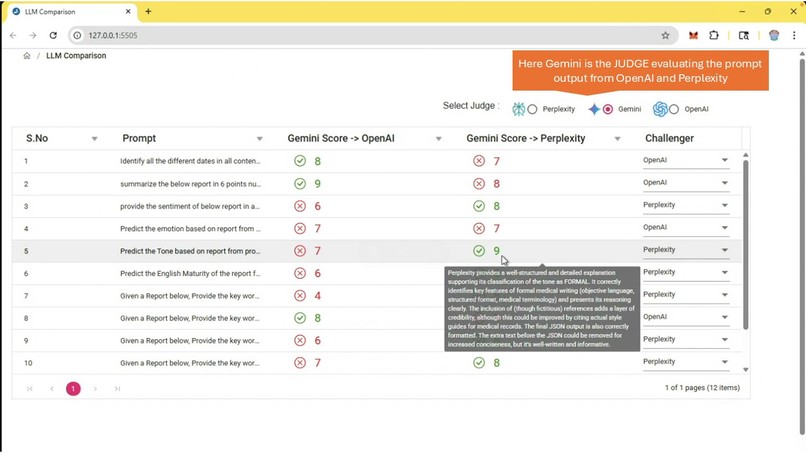Click table scrollbar down arrow
The width and height of the screenshot is (806, 453).
click(745, 370)
